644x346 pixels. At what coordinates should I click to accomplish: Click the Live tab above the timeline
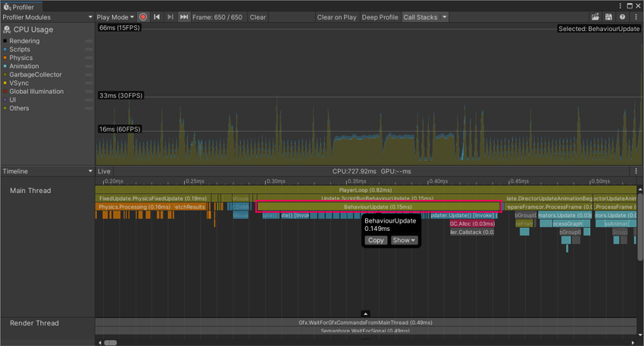tap(104, 171)
